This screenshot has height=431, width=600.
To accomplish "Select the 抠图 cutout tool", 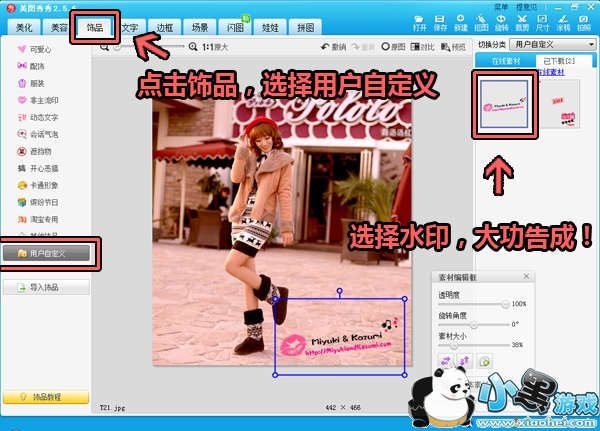I will point(481,23).
